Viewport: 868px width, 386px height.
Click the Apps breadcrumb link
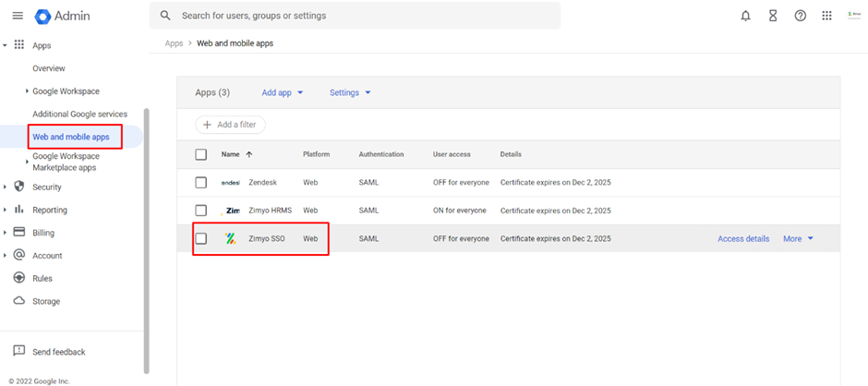point(174,43)
